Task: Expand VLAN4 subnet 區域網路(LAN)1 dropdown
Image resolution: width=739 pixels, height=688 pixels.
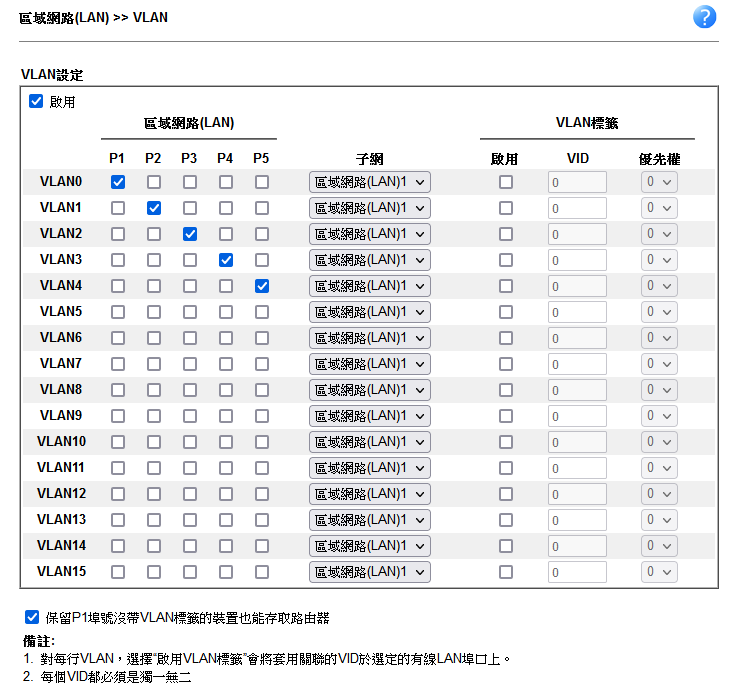Action: (370, 286)
